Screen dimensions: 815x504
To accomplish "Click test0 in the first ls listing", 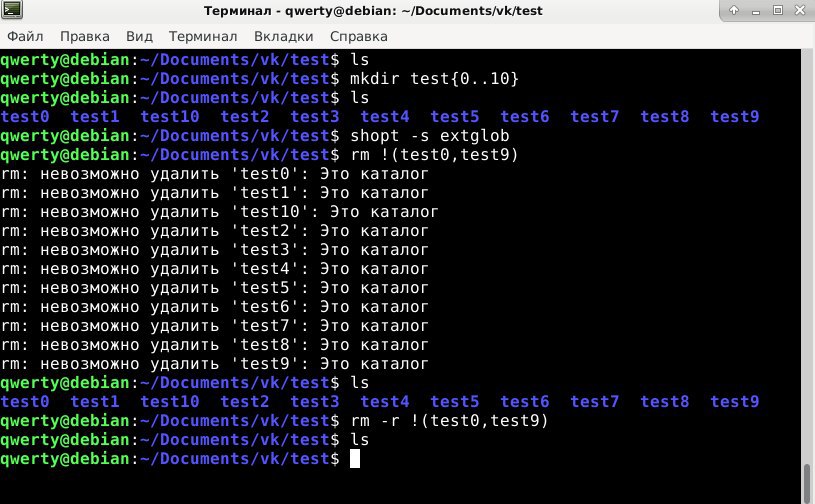I will [x=25, y=116].
